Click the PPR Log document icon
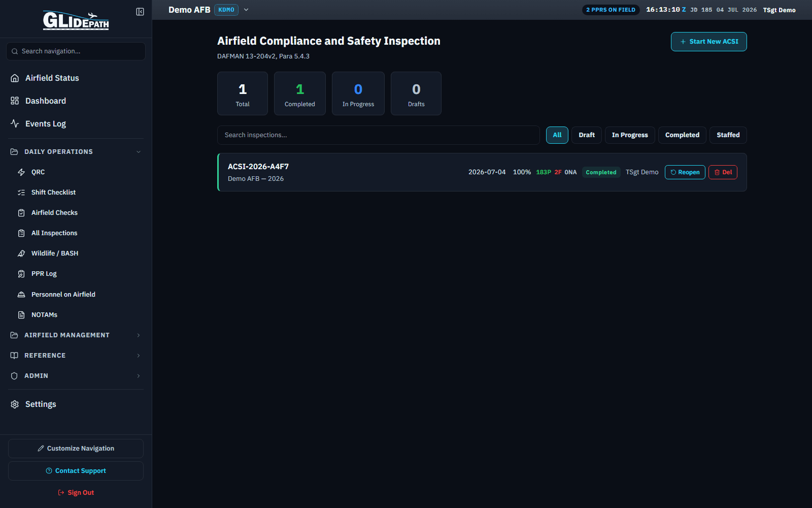Image resolution: width=812 pixels, height=508 pixels. click(x=21, y=274)
